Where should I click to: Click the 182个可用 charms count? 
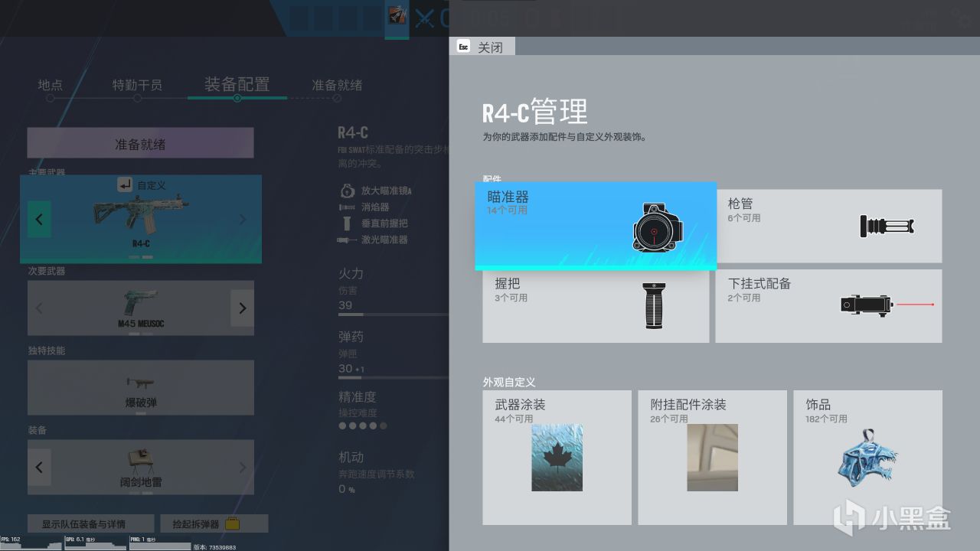pos(826,419)
